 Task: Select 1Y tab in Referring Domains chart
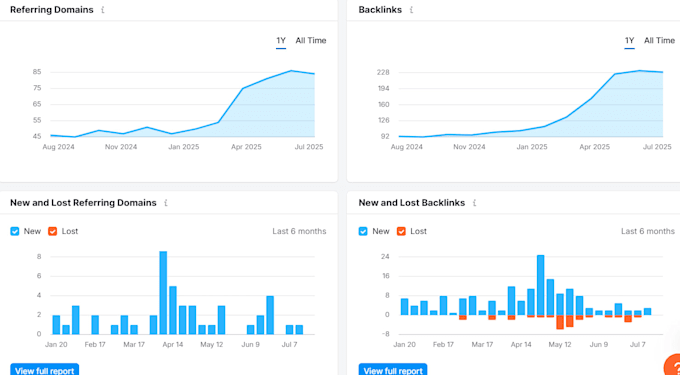point(281,41)
